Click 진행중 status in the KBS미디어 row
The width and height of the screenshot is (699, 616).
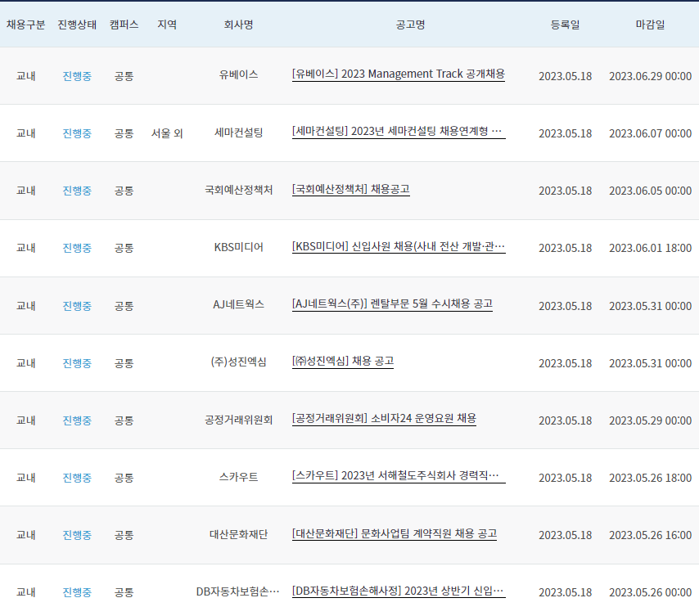click(x=77, y=248)
